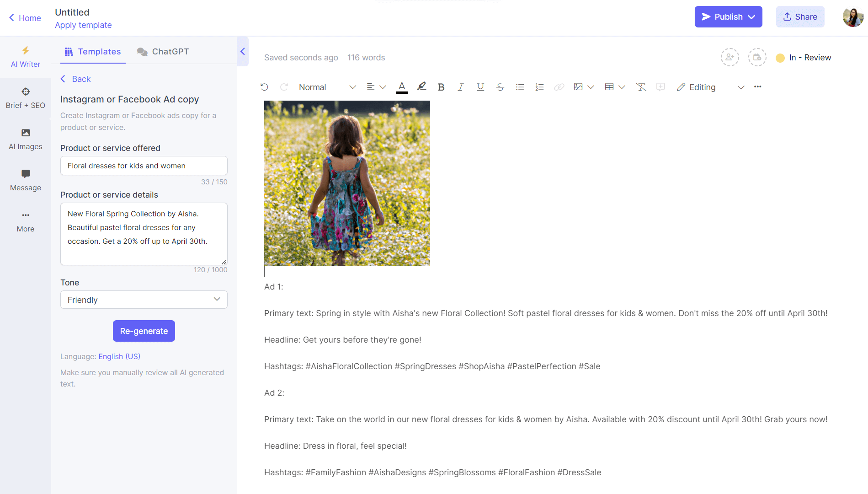Screen dimensions: 868x494
Task: Click the 'Headline: Get yours before they're gone!' line
Action: [343, 340]
